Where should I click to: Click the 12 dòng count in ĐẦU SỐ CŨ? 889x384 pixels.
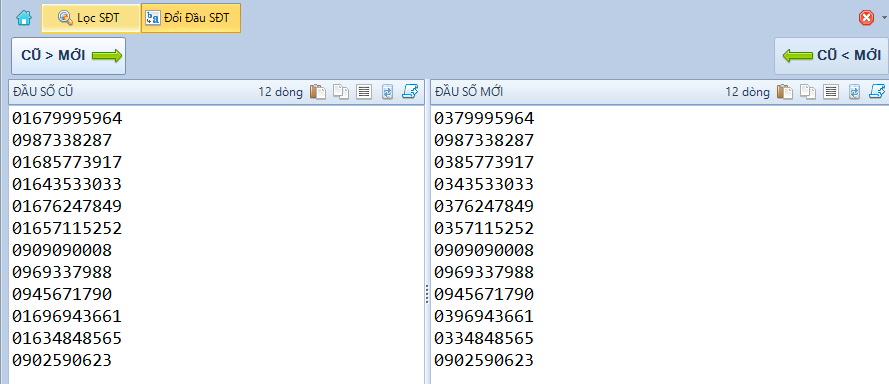coord(281,92)
